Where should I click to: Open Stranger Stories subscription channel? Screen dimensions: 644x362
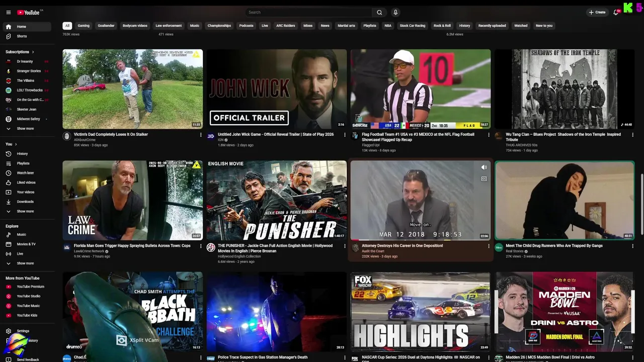click(x=27, y=71)
